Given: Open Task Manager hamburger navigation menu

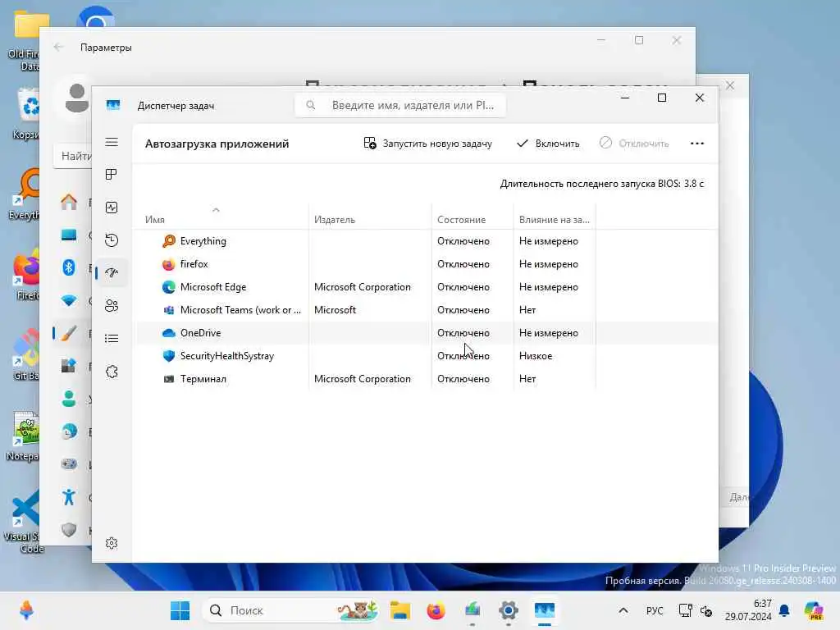Looking at the screenshot, I should pos(112,142).
